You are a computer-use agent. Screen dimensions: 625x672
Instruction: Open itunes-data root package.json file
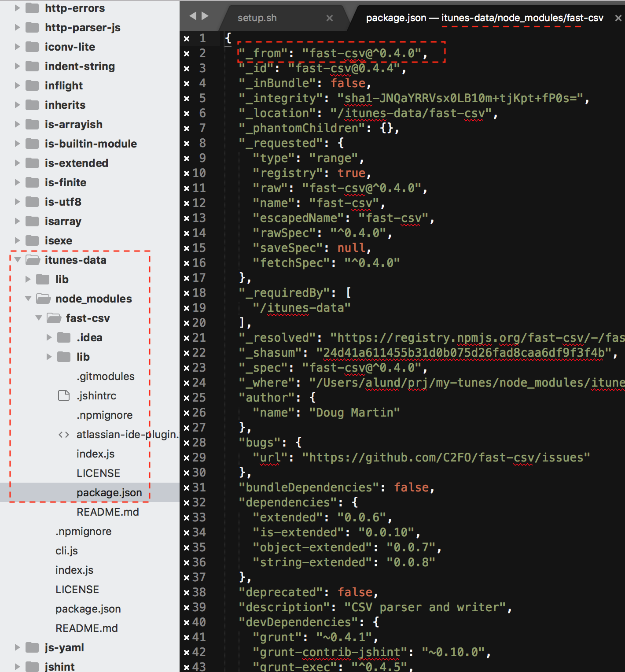(88, 609)
